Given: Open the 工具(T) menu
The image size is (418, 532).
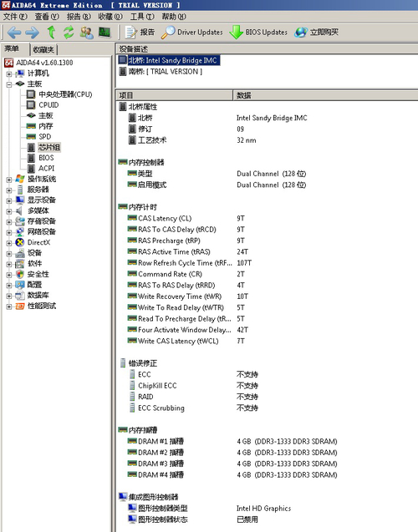Looking at the screenshot, I should (142, 17).
